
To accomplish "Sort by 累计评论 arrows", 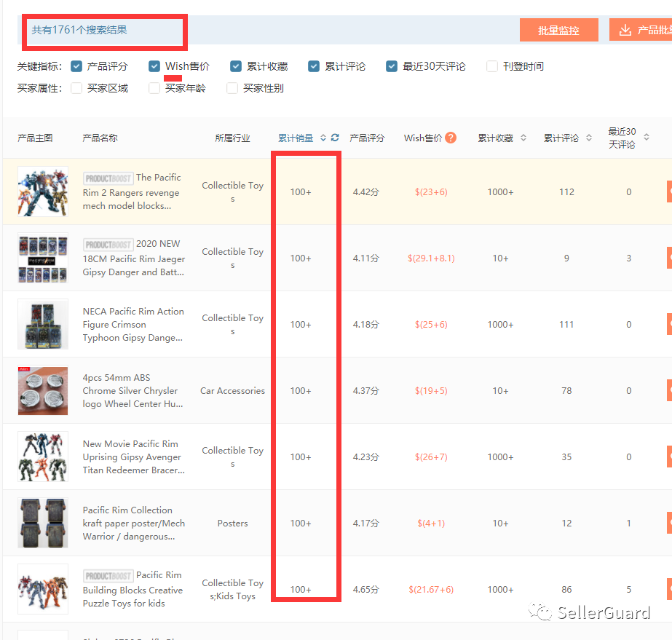I will pos(589,138).
